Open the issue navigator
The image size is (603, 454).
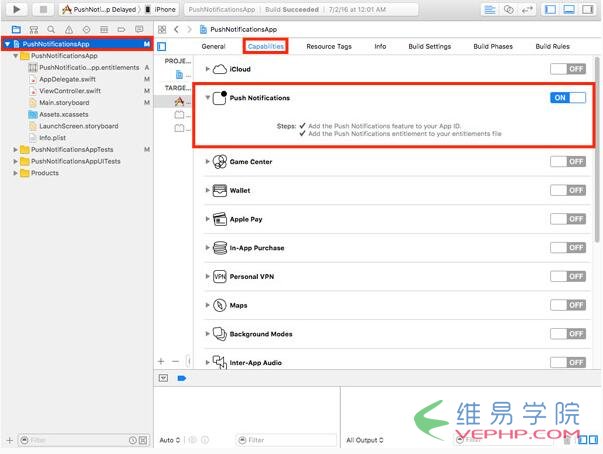tap(69, 30)
